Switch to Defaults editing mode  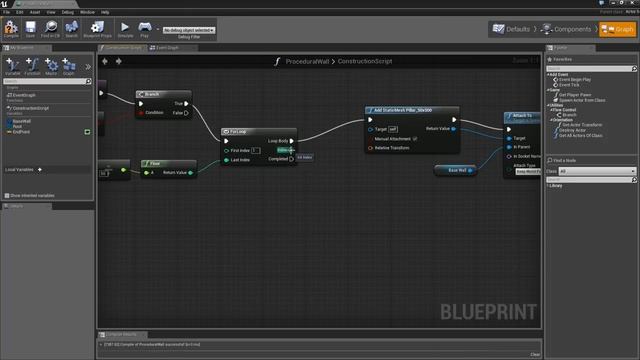[x=511, y=29]
